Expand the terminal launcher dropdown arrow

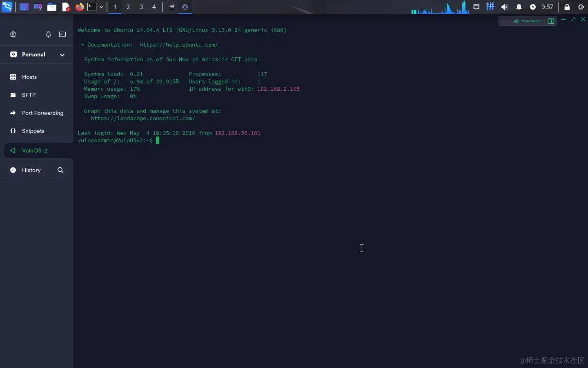pyautogui.click(x=101, y=7)
